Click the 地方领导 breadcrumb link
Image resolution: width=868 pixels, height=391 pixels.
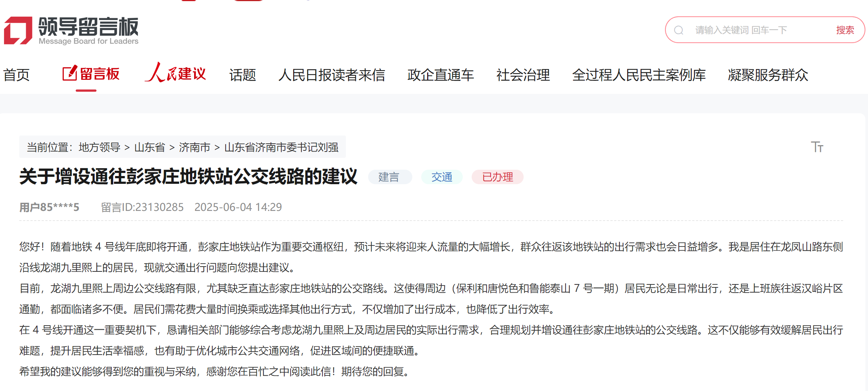point(99,147)
